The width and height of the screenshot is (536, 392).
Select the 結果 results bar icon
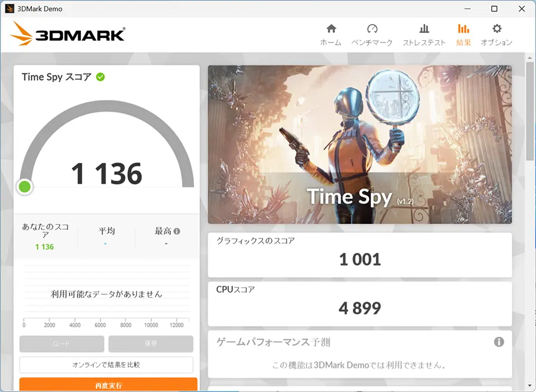(463, 28)
